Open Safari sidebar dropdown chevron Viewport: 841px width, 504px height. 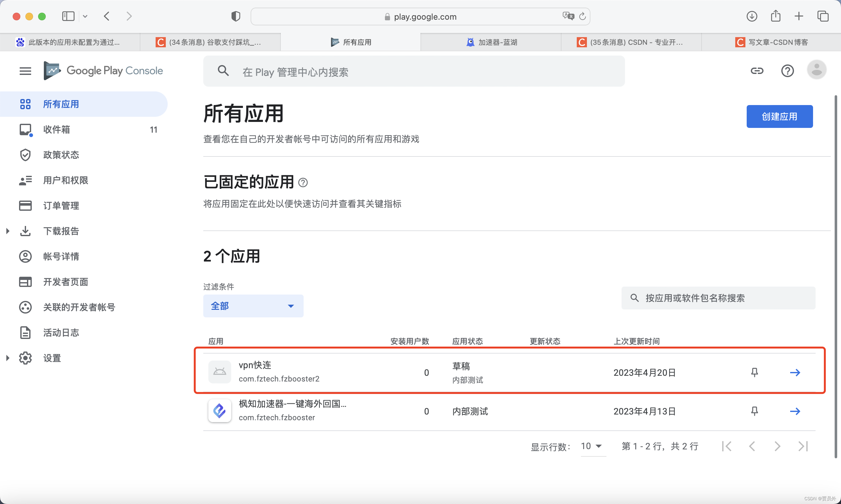85,16
